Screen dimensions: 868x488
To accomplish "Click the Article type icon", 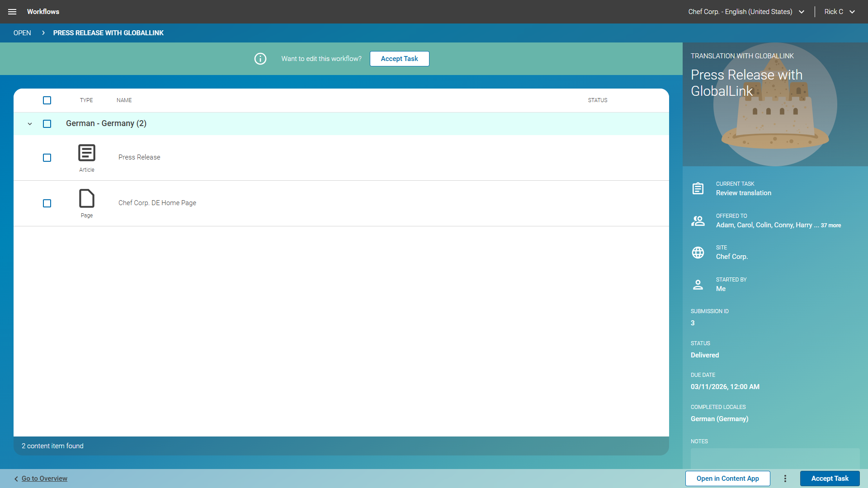I will coord(87,153).
